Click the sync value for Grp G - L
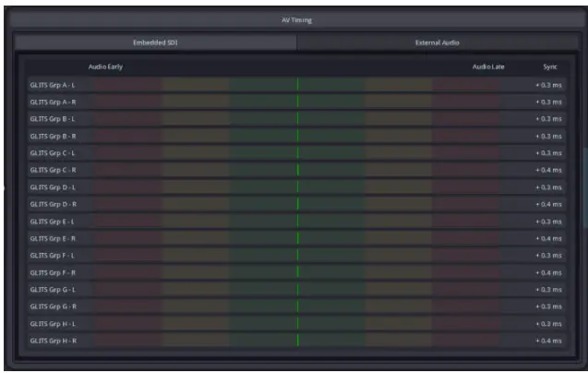Screen dimensions: 588x373 point(548,289)
